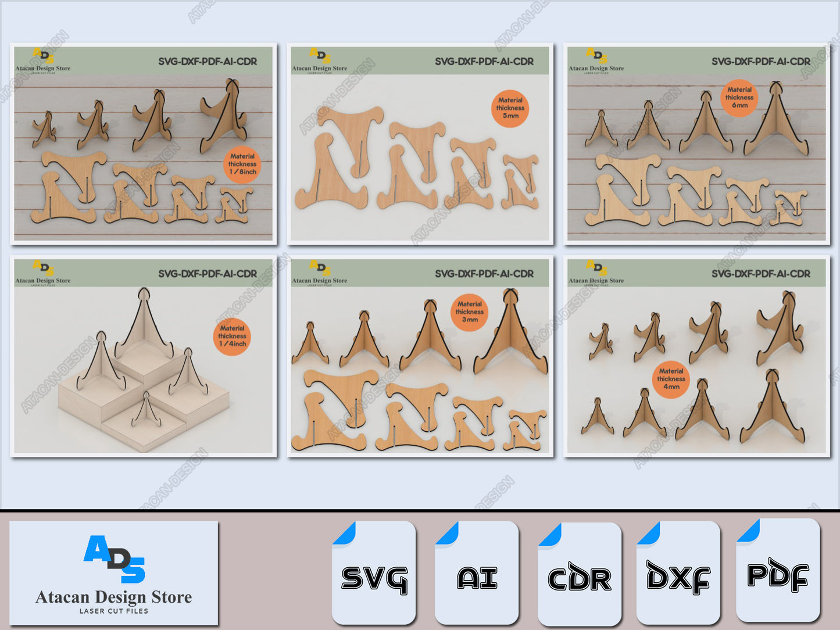Click the small ADS logo in the 5mm panel header
Screen dimensions: 840x630
pos(320,56)
